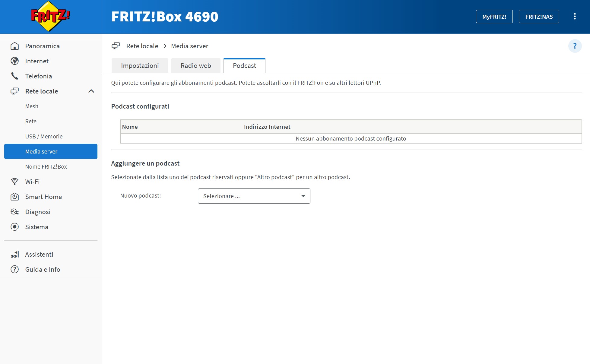Open Assistenti menu label
Viewport: 590px width, 364px height.
39,254
